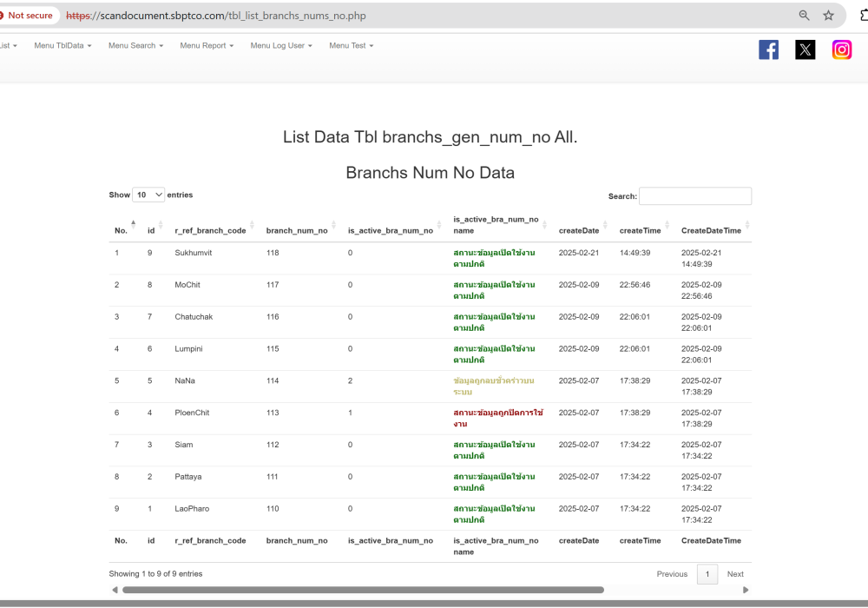Click the browser zoom magnifier icon
868x608 pixels.
pyautogui.click(x=805, y=16)
